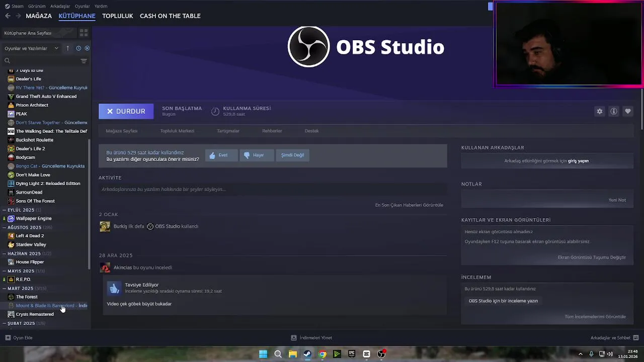Open the Oyunlar menu
This screenshot has width=644, height=362.
[x=82, y=6]
